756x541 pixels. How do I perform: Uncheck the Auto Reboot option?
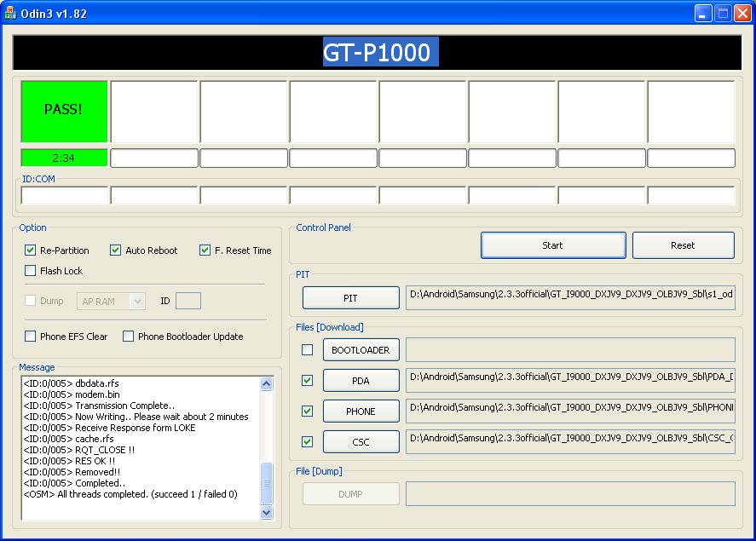[x=115, y=250]
